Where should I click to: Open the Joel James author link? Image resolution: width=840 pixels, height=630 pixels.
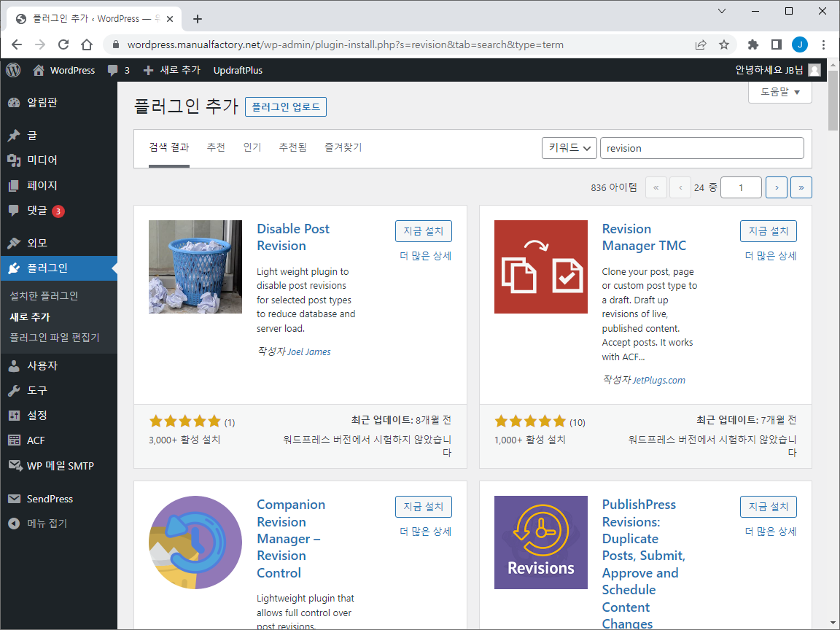(309, 352)
